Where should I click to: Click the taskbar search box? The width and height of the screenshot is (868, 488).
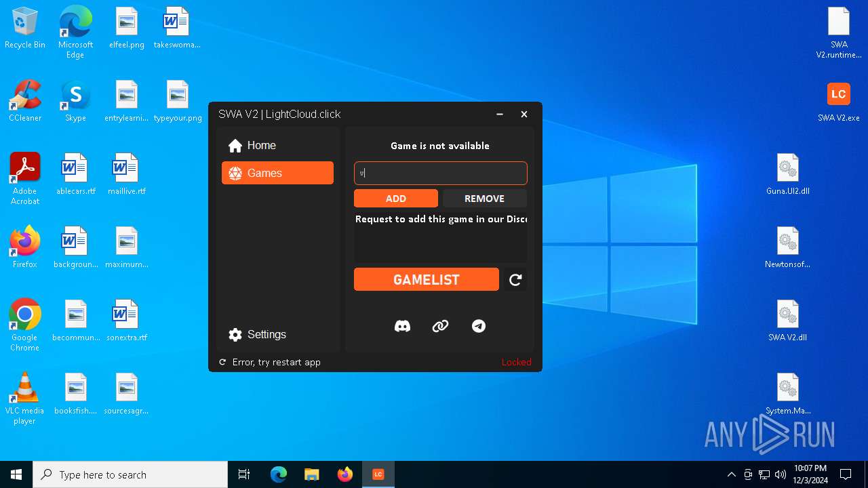pos(130,474)
